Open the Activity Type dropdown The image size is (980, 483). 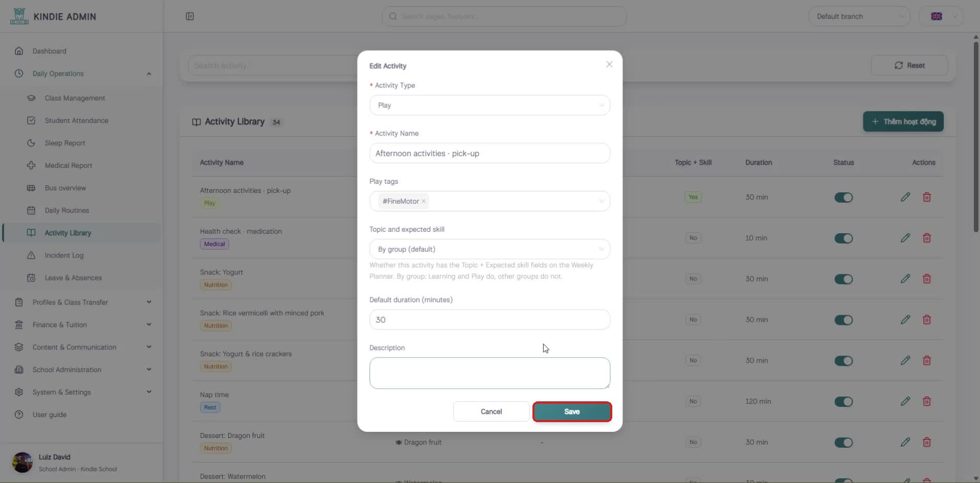tap(489, 105)
